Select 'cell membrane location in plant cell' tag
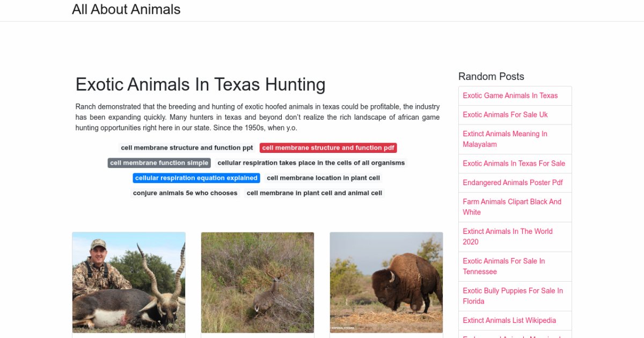Image resolution: width=644 pixels, height=338 pixels. [x=323, y=178]
